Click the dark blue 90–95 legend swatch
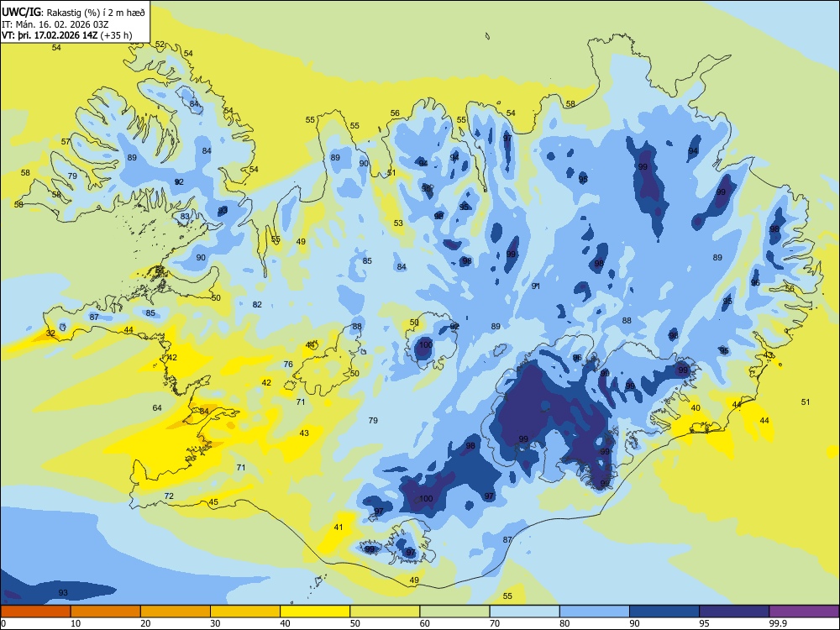This screenshot has height=630, width=840. (664, 612)
